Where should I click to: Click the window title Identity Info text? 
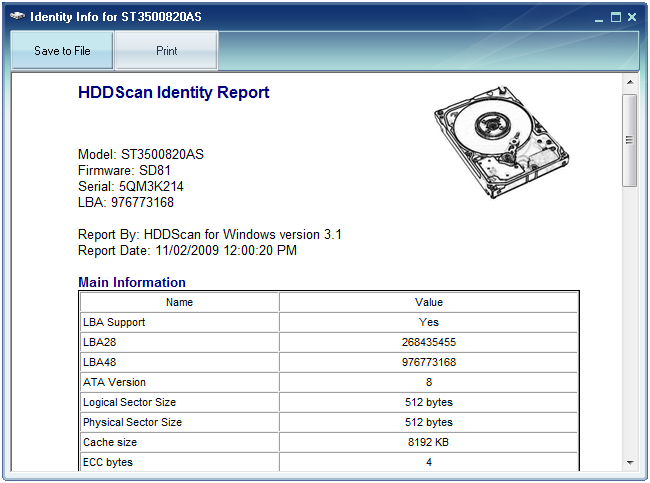116,17
